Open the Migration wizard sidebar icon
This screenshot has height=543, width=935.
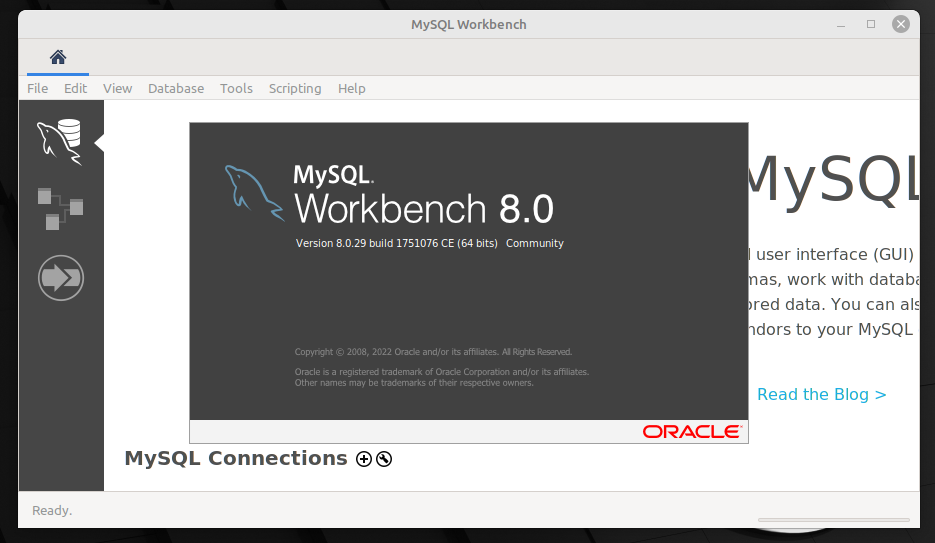pos(61,278)
